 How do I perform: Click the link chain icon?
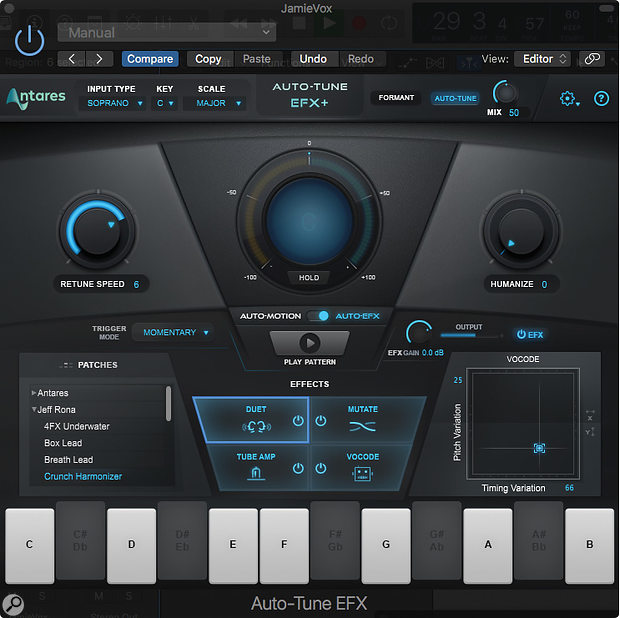[x=592, y=59]
